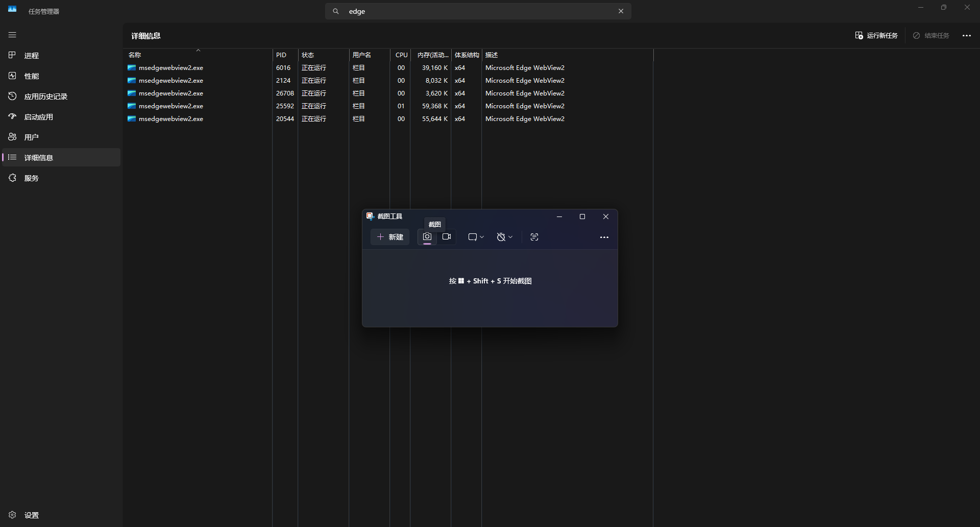Sort by the Architecture (体系结构) column header
Screen dimensions: 980x527
tap(467, 55)
